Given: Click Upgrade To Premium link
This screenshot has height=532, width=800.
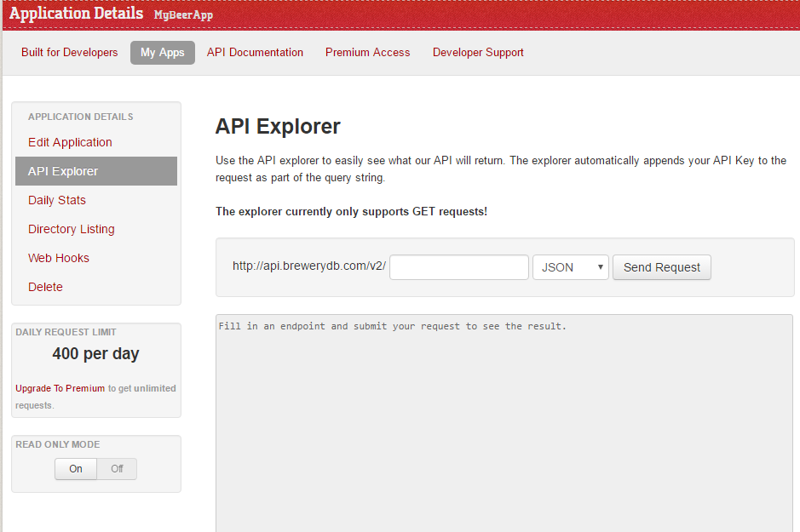Looking at the screenshot, I should [x=60, y=388].
